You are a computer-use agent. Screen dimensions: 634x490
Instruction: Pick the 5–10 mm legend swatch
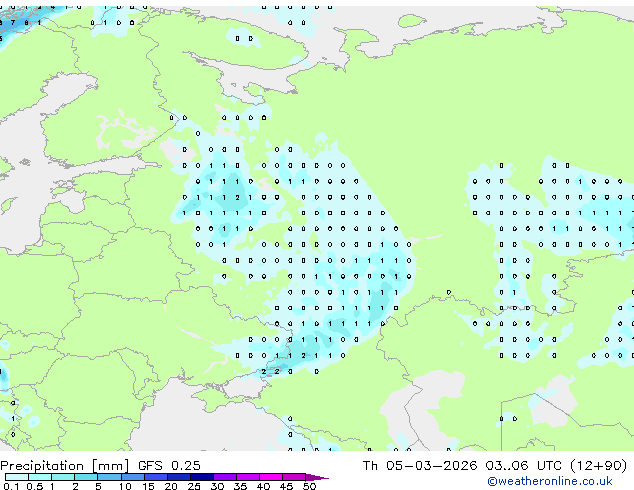[x=109, y=477]
